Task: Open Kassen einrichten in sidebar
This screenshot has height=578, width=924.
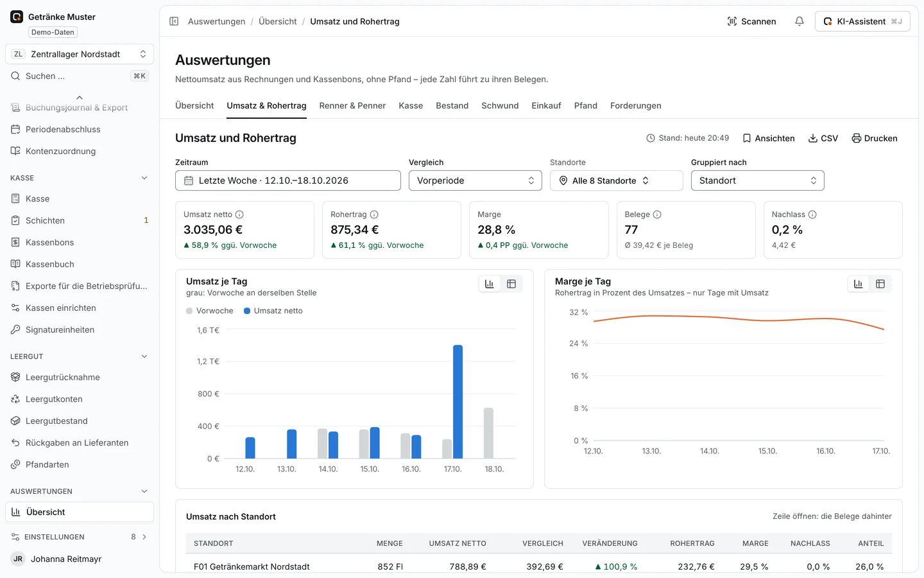Action: point(80,308)
